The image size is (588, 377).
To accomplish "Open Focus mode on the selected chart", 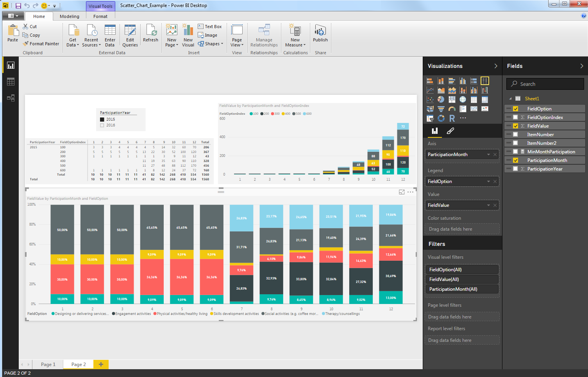I will 401,192.
